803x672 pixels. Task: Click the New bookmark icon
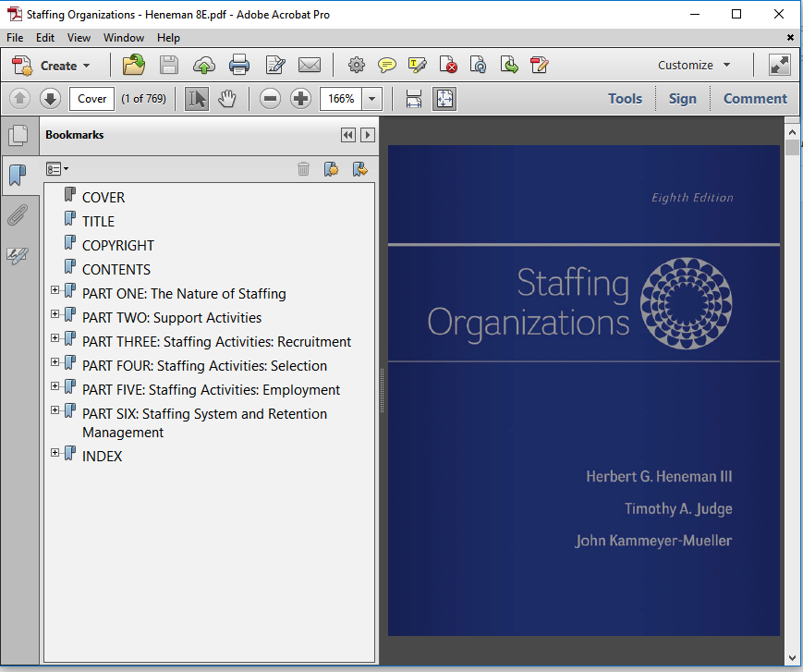(x=331, y=168)
